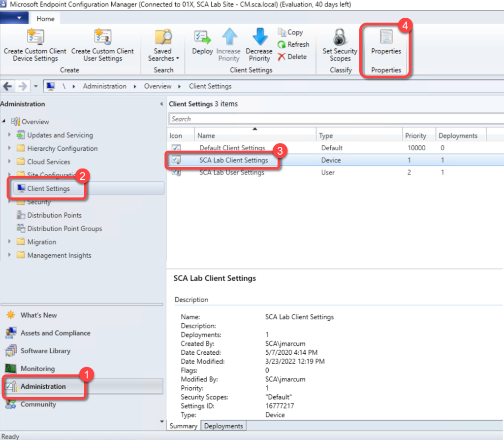Click the Search input field
Screen dimensions: 504x440
[335, 119]
